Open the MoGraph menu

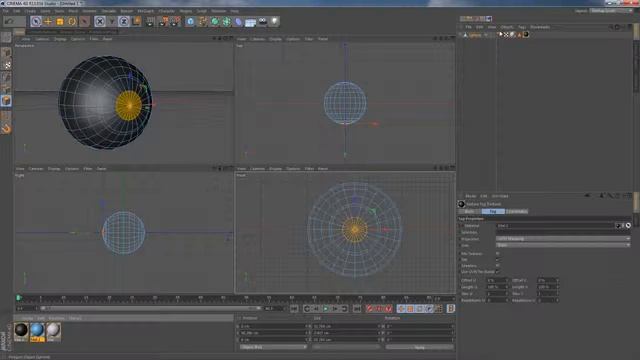click(x=146, y=11)
